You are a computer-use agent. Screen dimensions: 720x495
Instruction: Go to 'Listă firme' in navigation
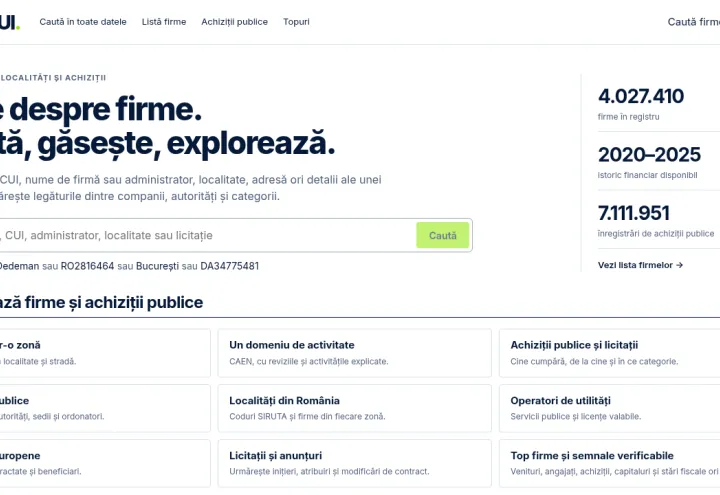[164, 22]
